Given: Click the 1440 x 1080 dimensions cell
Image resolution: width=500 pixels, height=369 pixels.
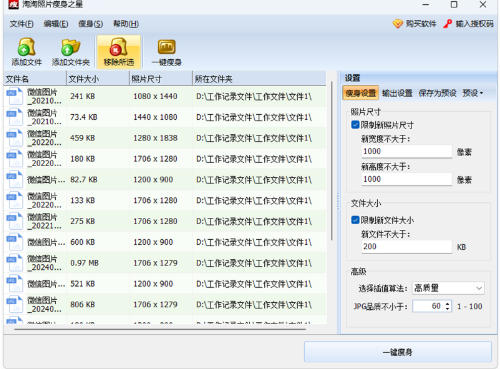Looking at the screenshot, I should (x=155, y=117).
